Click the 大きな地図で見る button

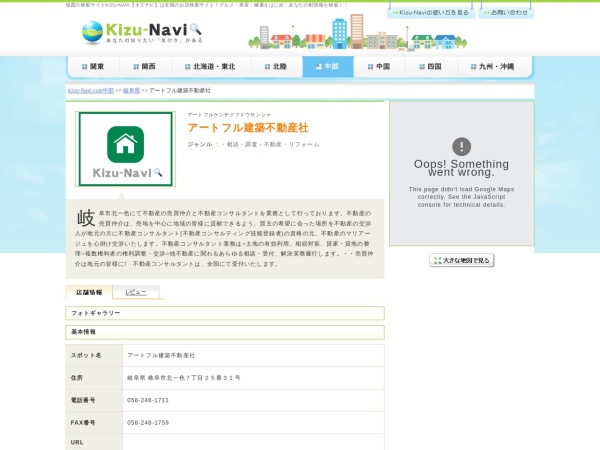[461, 260]
